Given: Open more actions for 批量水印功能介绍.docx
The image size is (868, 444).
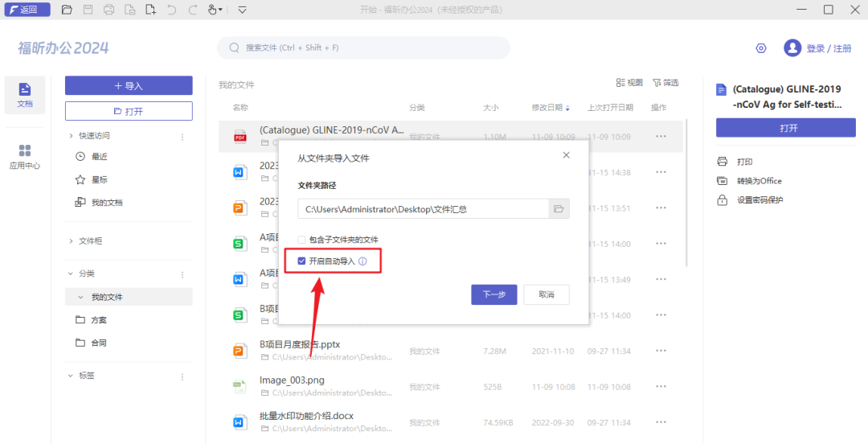Looking at the screenshot, I should coord(661,422).
